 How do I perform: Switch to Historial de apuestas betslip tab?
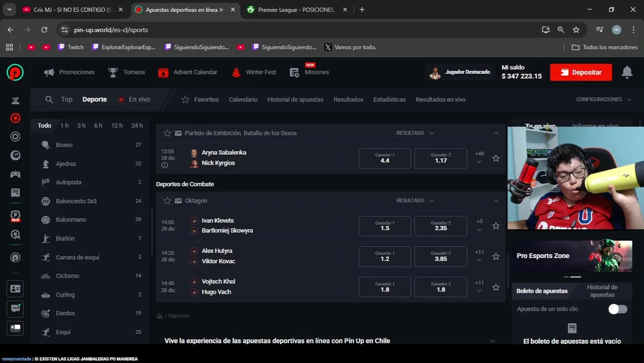602,291
